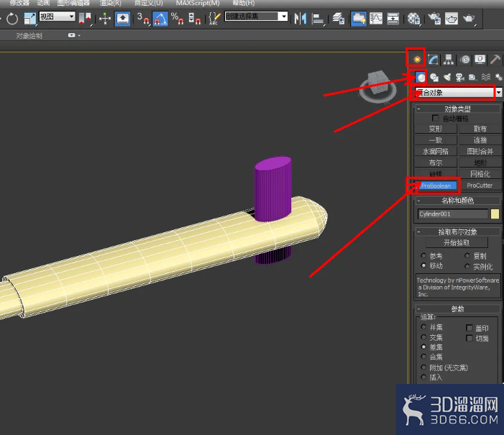This screenshot has height=435, width=504.
Task: Toggle Keyboard Shortcut Override icon
Action: point(123,18)
